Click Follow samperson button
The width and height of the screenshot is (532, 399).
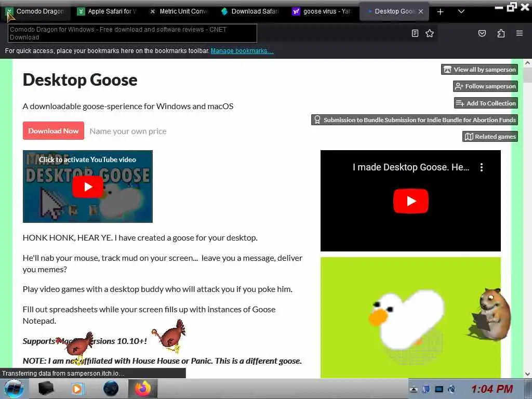(485, 86)
